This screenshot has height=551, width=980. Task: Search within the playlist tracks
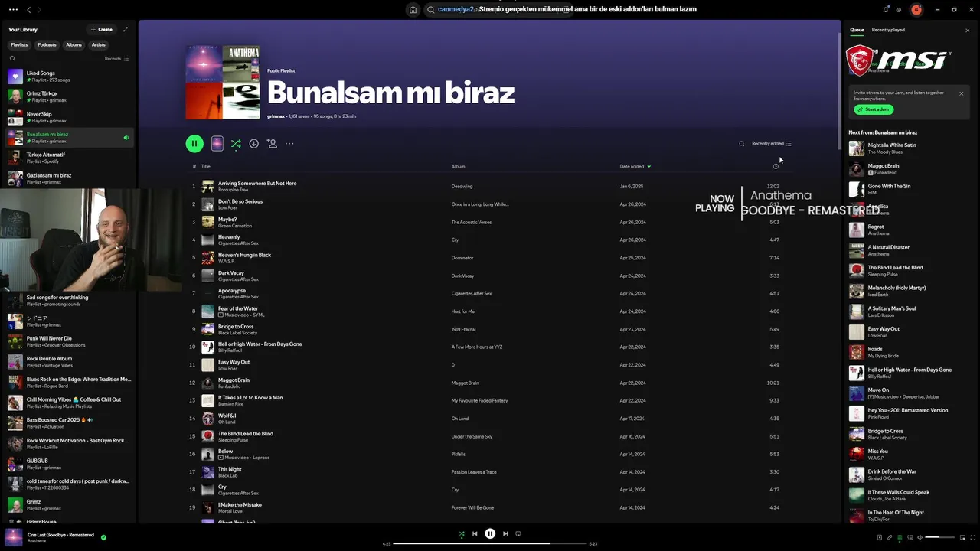coord(741,143)
